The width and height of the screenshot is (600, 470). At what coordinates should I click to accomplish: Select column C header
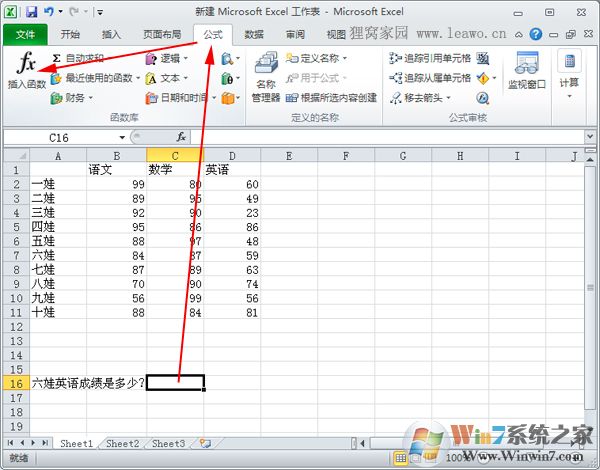pos(175,156)
